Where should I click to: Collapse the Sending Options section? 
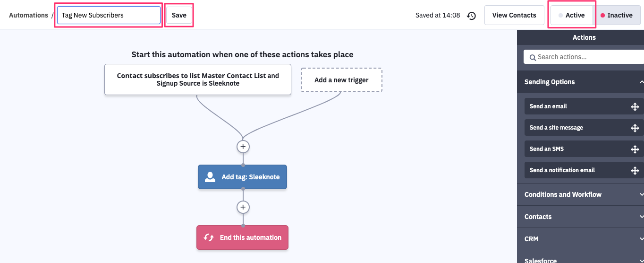click(641, 82)
